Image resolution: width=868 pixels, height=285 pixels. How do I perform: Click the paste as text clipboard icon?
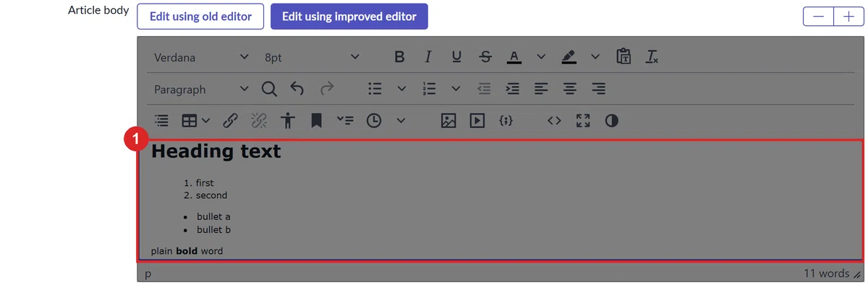pyautogui.click(x=624, y=57)
